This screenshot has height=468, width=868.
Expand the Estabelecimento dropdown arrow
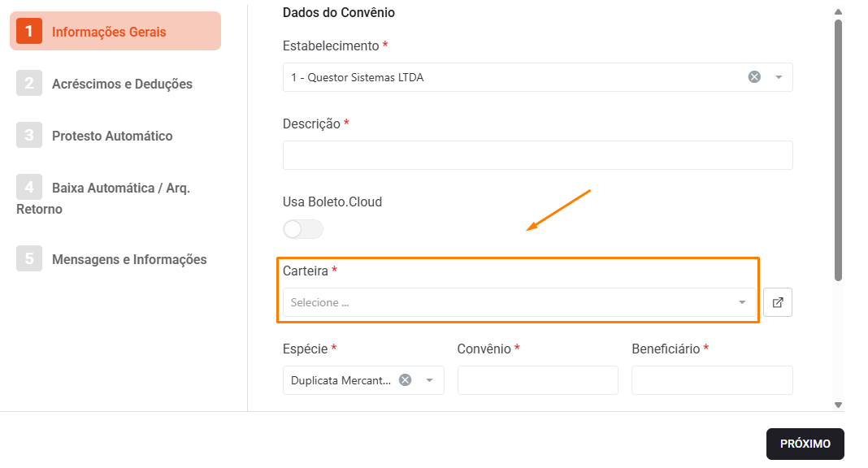[779, 77]
